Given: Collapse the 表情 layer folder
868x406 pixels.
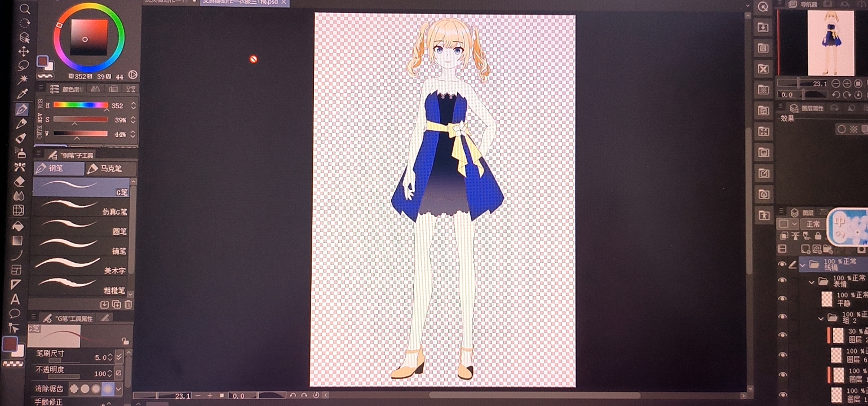Looking at the screenshot, I should (811, 282).
